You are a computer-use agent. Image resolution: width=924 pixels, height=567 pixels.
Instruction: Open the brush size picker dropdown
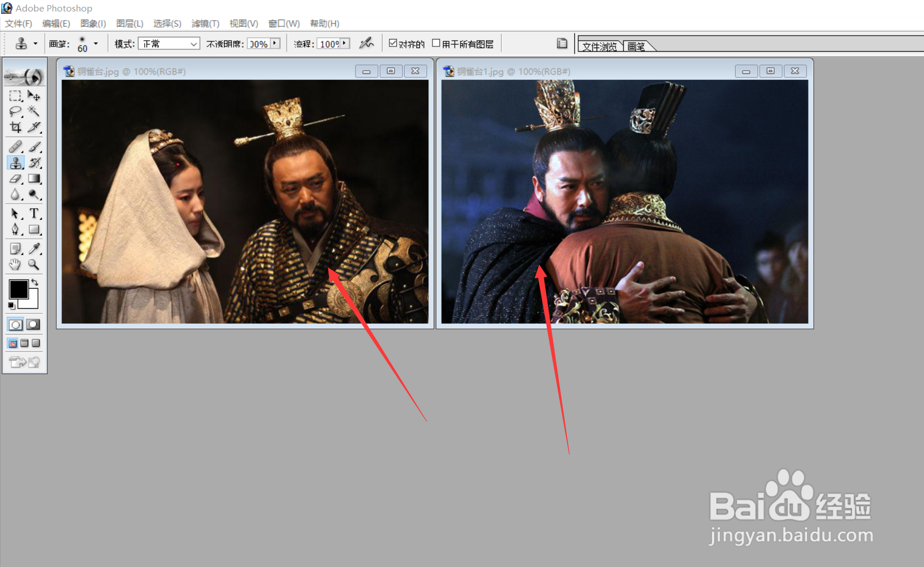95,44
